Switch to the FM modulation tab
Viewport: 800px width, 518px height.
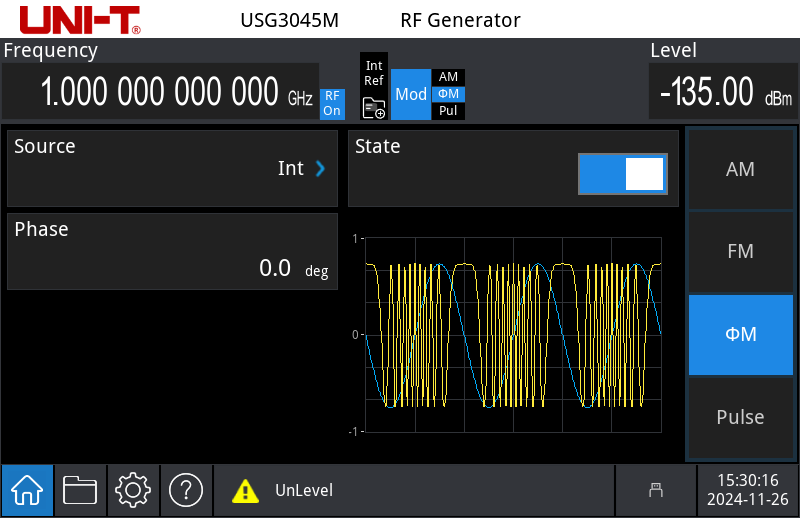pos(740,251)
